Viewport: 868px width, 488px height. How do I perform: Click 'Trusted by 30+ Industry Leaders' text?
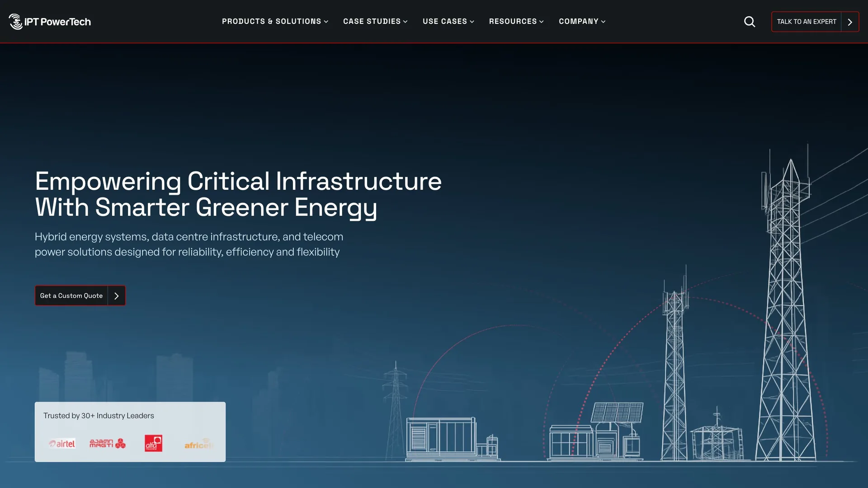tap(99, 416)
